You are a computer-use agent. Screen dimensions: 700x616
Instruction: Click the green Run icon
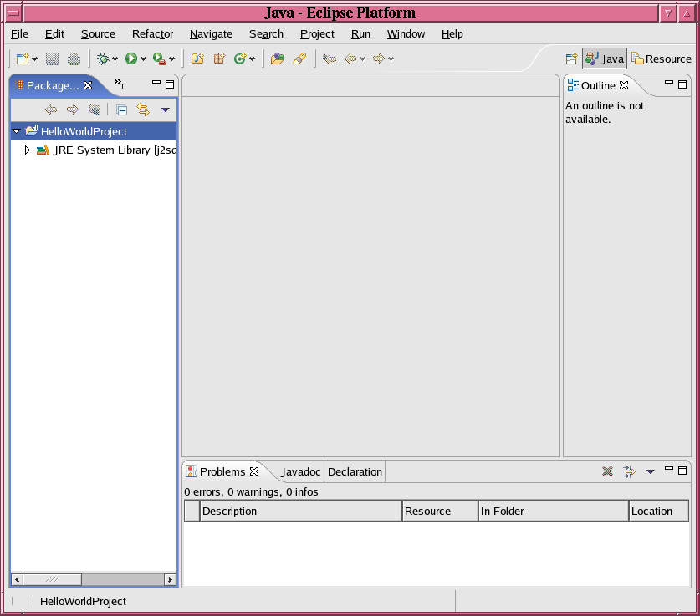click(131, 59)
